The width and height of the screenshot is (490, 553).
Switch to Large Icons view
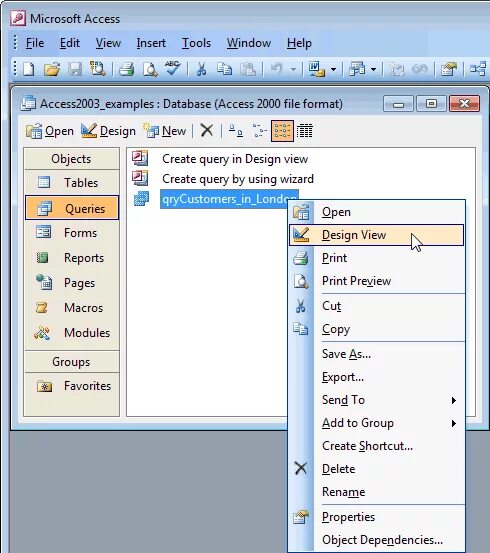[x=236, y=131]
